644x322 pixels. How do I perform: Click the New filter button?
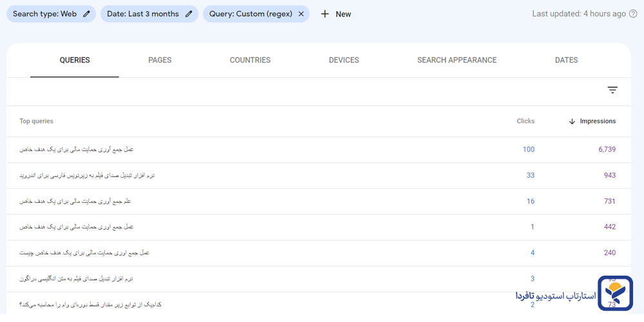[x=336, y=14]
